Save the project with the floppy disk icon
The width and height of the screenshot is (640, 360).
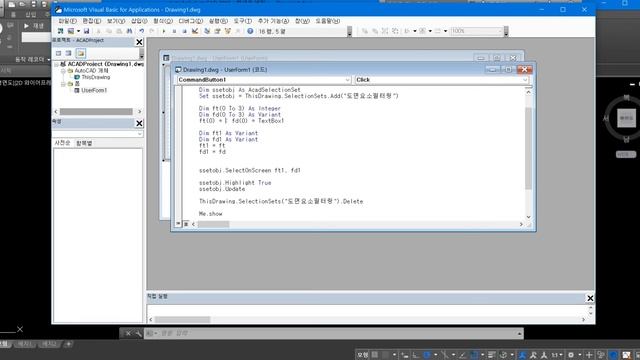pyautogui.click(x=87, y=31)
